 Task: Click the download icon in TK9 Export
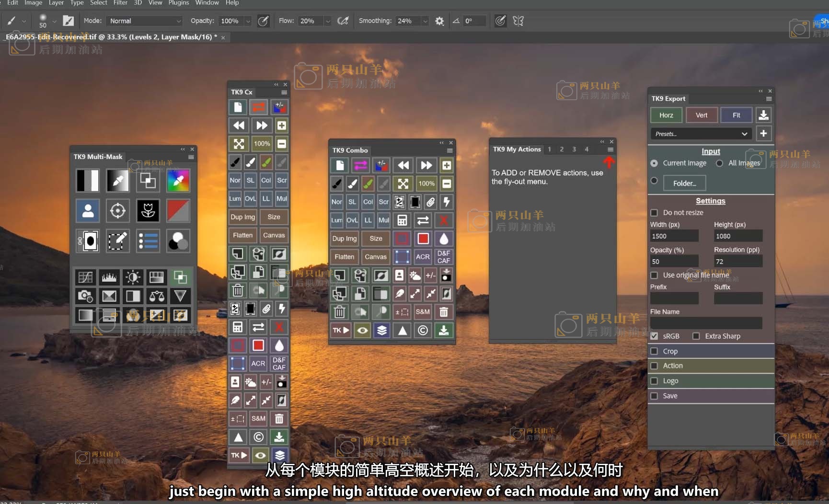click(x=763, y=115)
